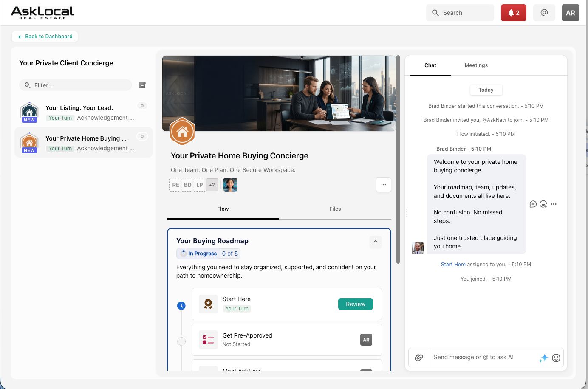Screen dimensions: 588x389
Task: Click the panel resize handle dots
Action: [407, 213]
